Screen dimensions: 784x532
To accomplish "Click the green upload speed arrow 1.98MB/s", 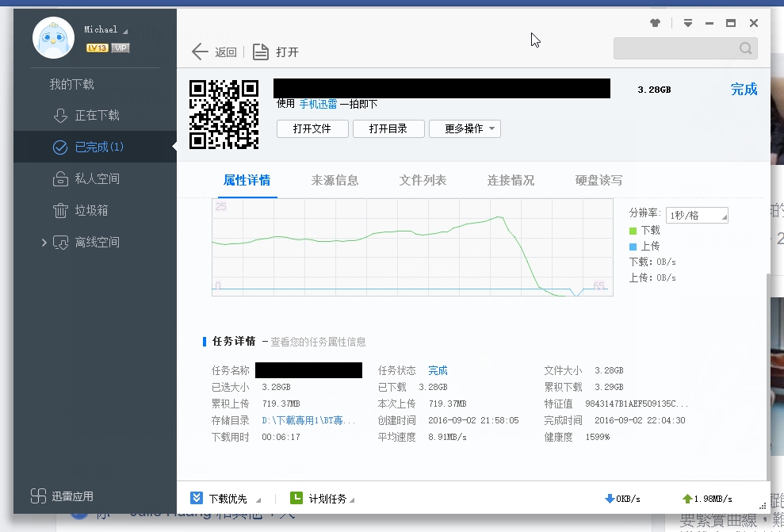I will [687, 499].
